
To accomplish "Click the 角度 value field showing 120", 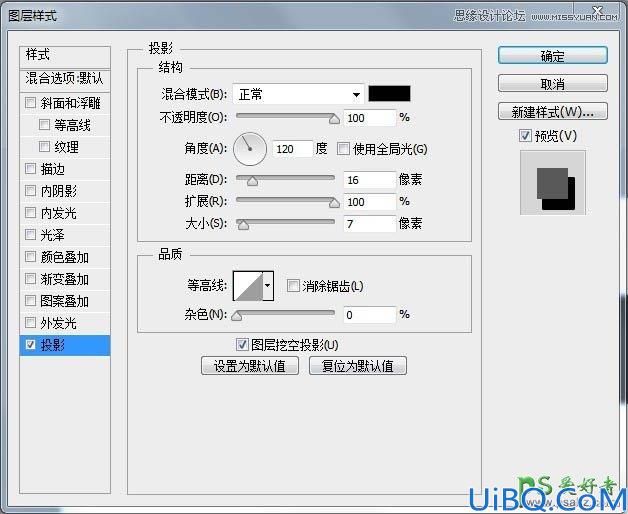I will tap(292, 149).
